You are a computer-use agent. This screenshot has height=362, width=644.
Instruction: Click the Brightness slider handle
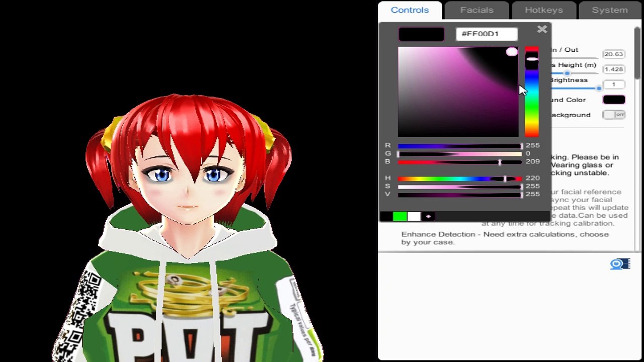point(599,88)
